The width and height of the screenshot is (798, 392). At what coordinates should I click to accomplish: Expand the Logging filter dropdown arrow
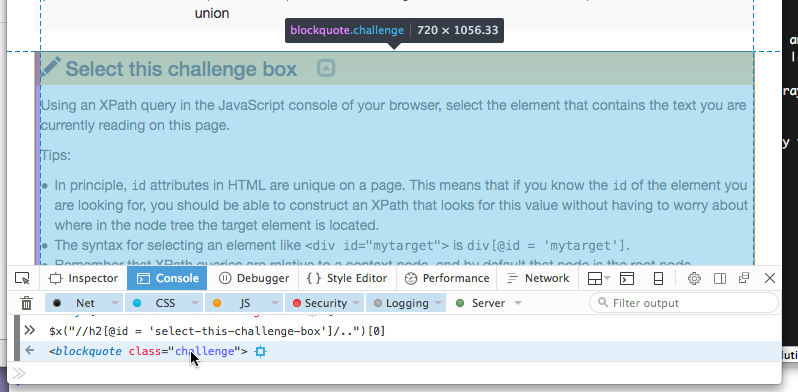(x=439, y=303)
